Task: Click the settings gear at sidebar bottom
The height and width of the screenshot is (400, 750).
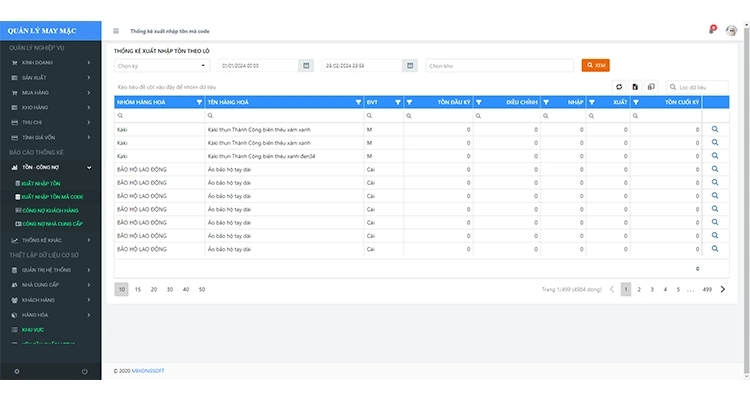Action: (17, 372)
